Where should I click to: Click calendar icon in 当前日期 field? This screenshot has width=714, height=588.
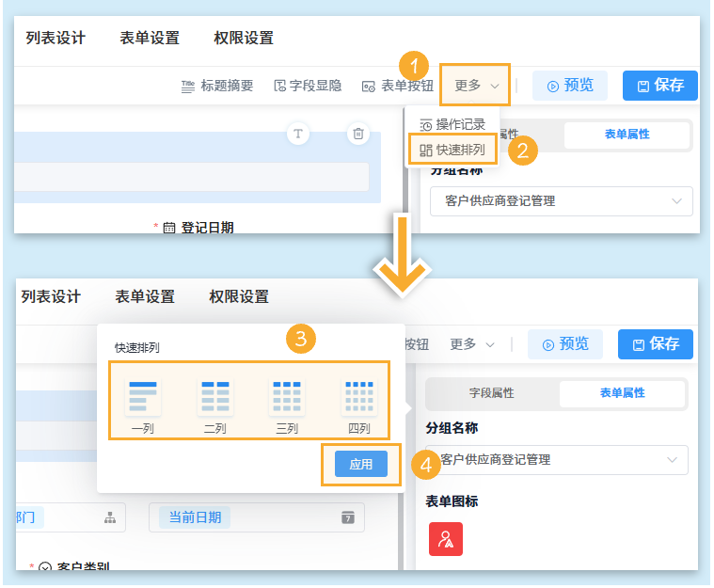pos(348,517)
